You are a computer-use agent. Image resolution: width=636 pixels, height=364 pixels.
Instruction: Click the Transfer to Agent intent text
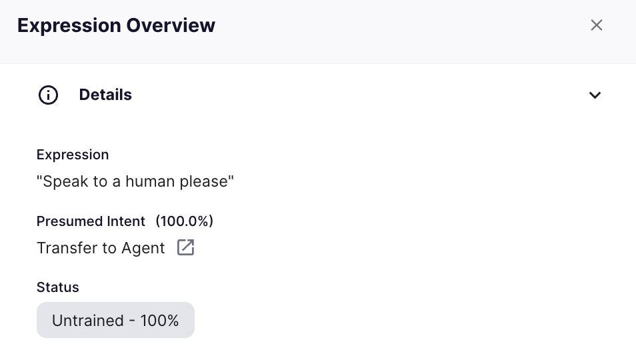coord(101,248)
